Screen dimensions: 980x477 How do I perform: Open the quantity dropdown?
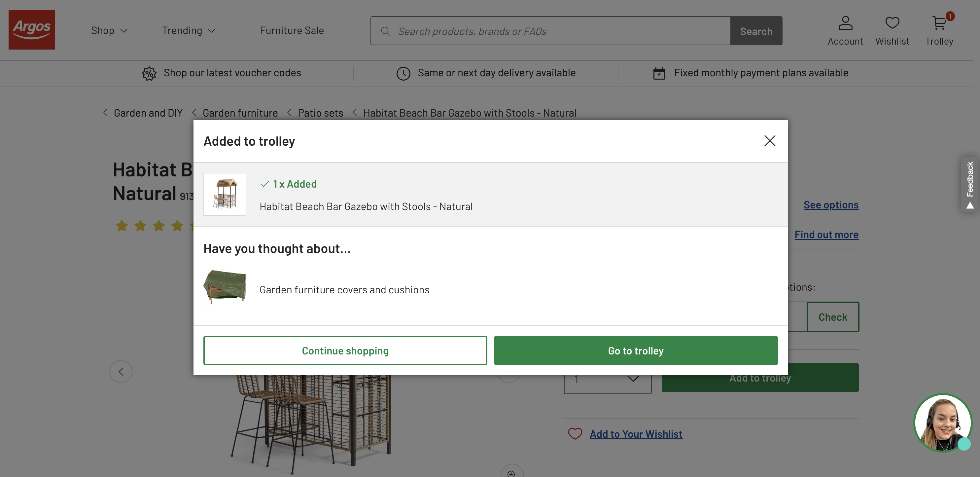[x=607, y=379]
